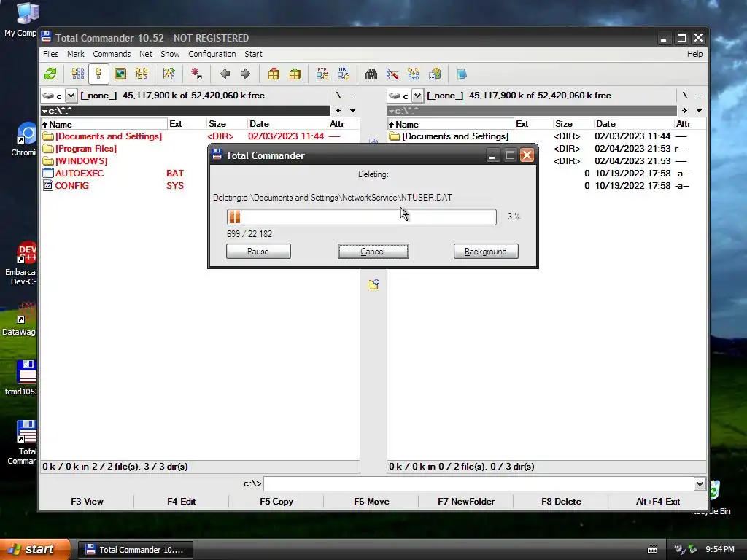Open the Commands menu
Viewport: 747px width, 560px height.
[x=112, y=54]
